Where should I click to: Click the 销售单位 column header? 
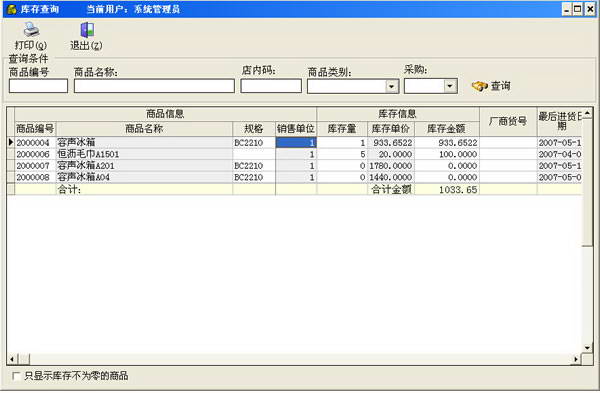click(x=296, y=129)
